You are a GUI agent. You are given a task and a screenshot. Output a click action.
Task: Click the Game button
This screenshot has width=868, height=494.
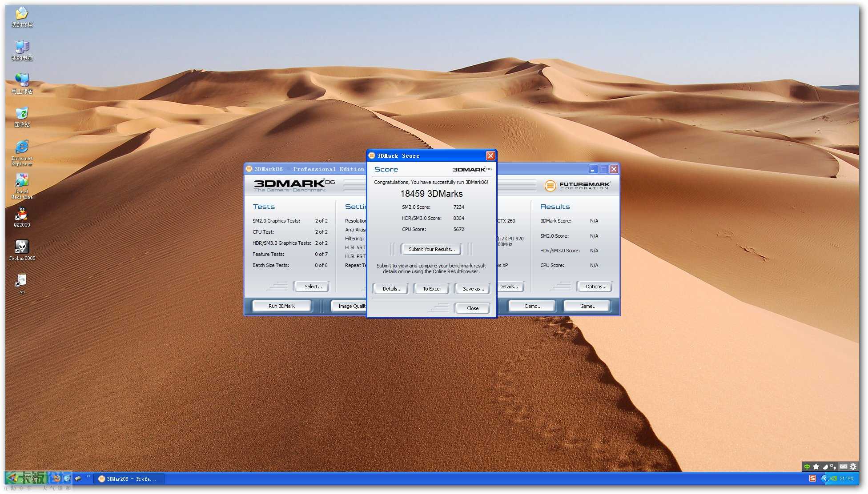[x=588, y=306]
